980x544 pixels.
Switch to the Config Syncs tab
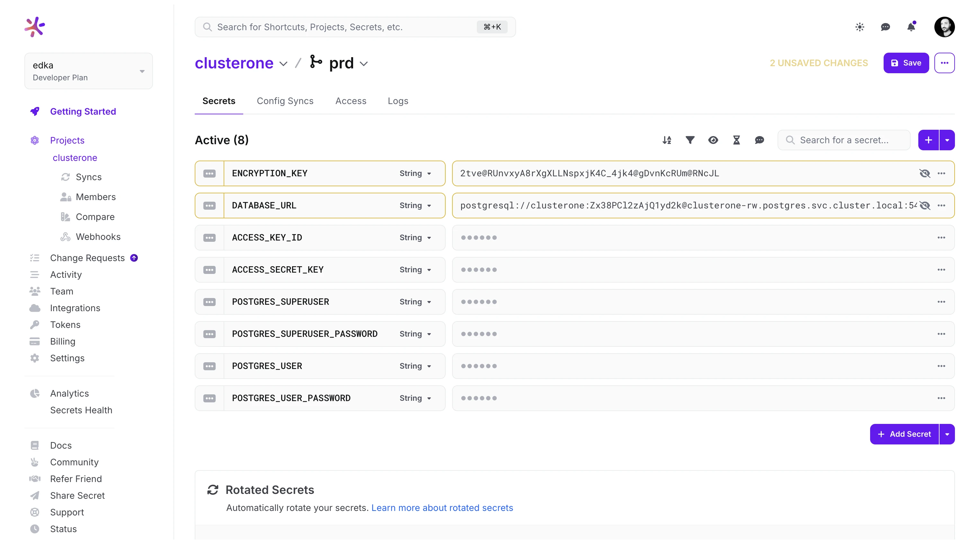285,101
